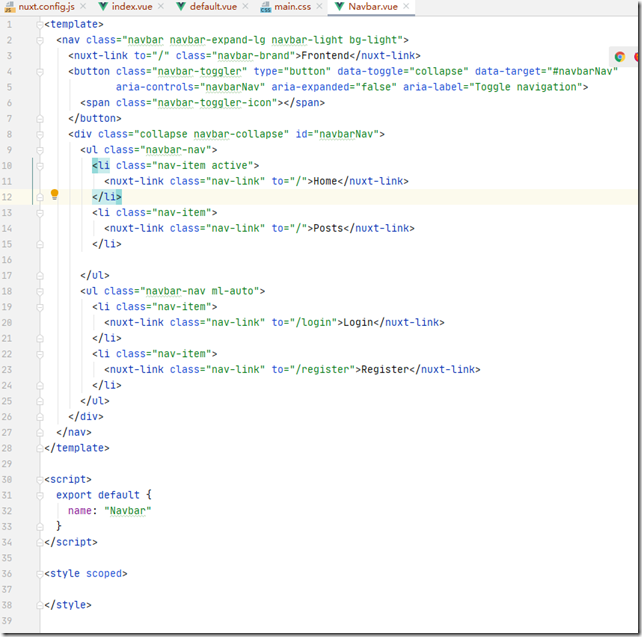The height and width of the screenshot is (637, 642).
Task: Click the to="/login" attribute
Action: tap(304, 323)
